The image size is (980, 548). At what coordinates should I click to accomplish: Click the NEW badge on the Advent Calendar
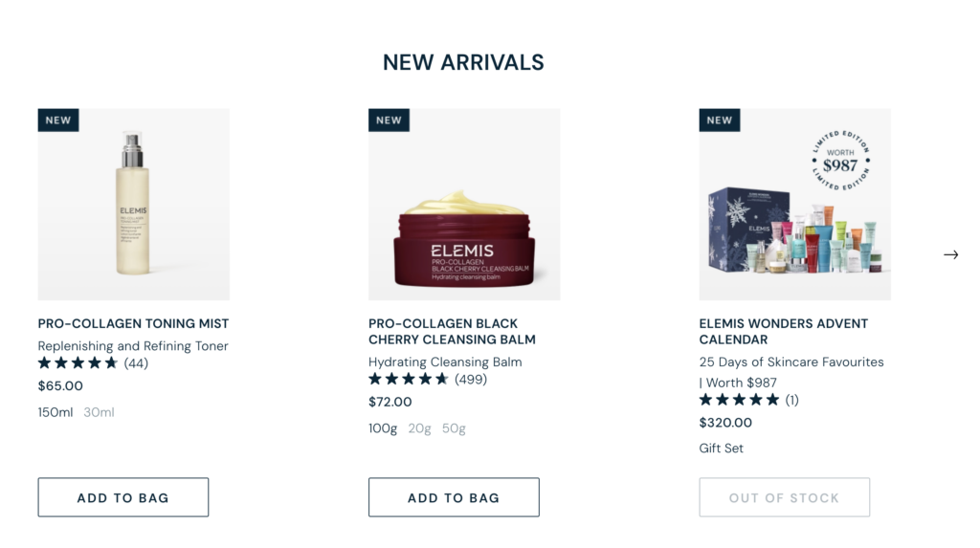pyautogui.click(x=720, y=120)
